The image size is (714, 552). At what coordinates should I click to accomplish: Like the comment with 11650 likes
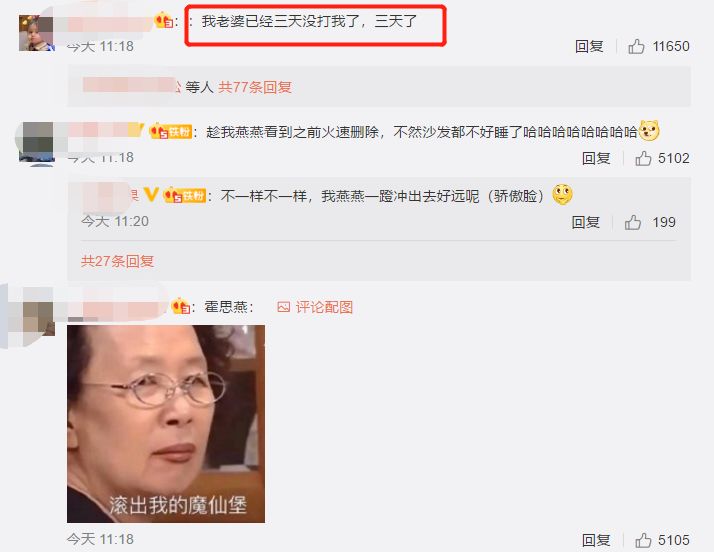click(636, 46)
